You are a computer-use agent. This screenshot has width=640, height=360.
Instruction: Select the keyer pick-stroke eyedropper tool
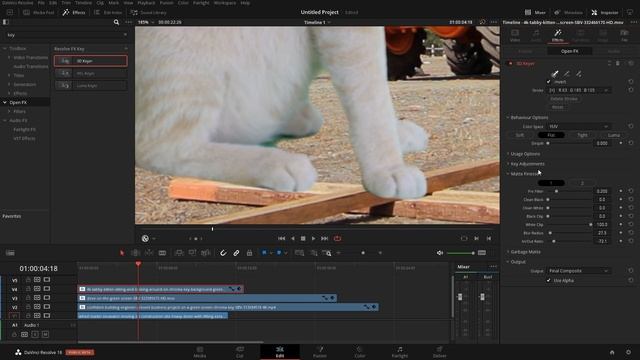tap(554, 74)
